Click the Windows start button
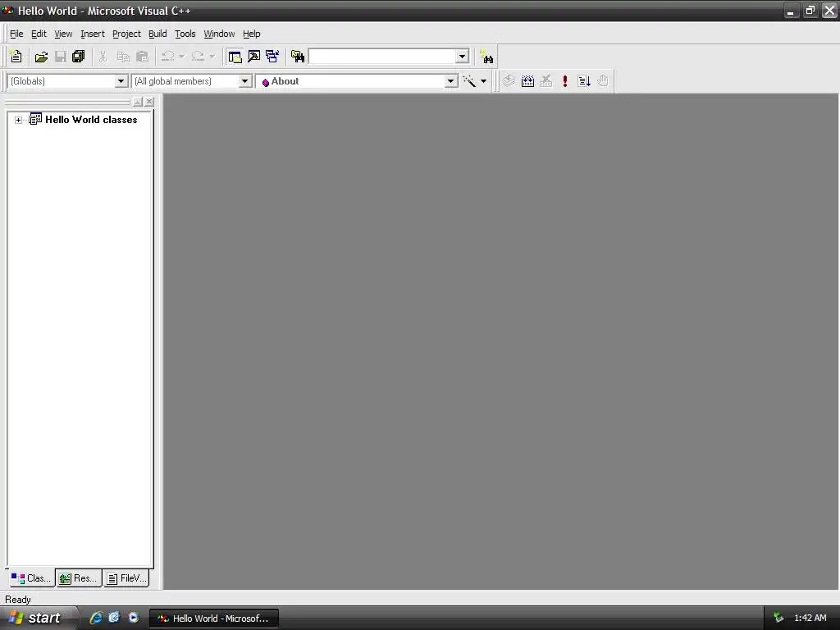The height and width of the screenshot is (630, 840). tap(38, 618)
